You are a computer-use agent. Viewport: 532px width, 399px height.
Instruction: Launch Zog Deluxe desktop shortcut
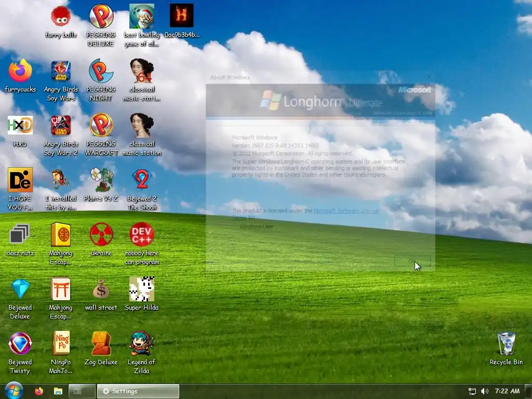tap(101, 349)
